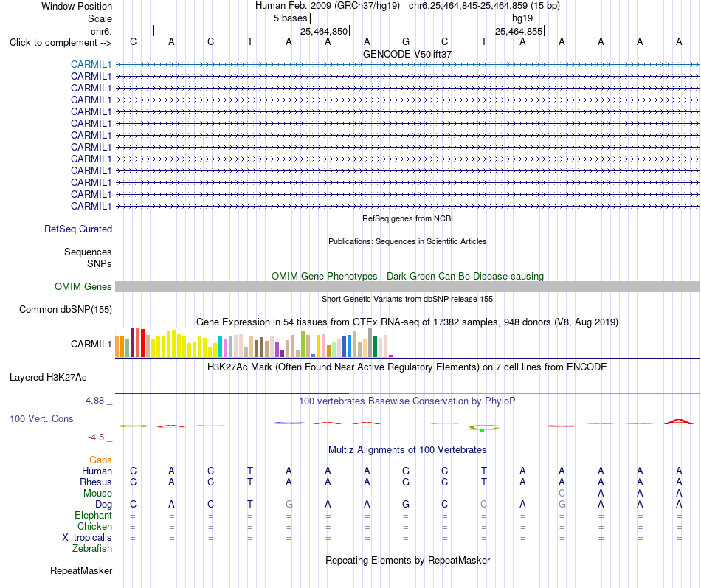Click the gray OMIM Genes item bar
This screenshot has height=588, width=701.
tap(407, 286)
